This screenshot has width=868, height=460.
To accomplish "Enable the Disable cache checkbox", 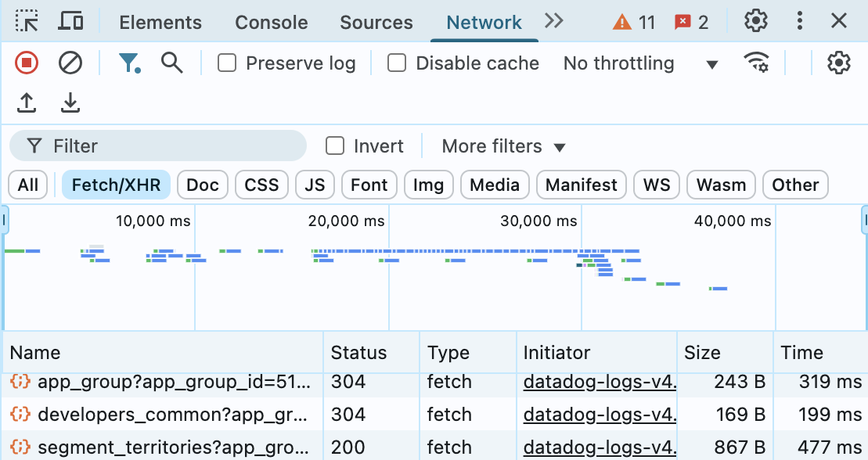I will (x=396, y=63).
